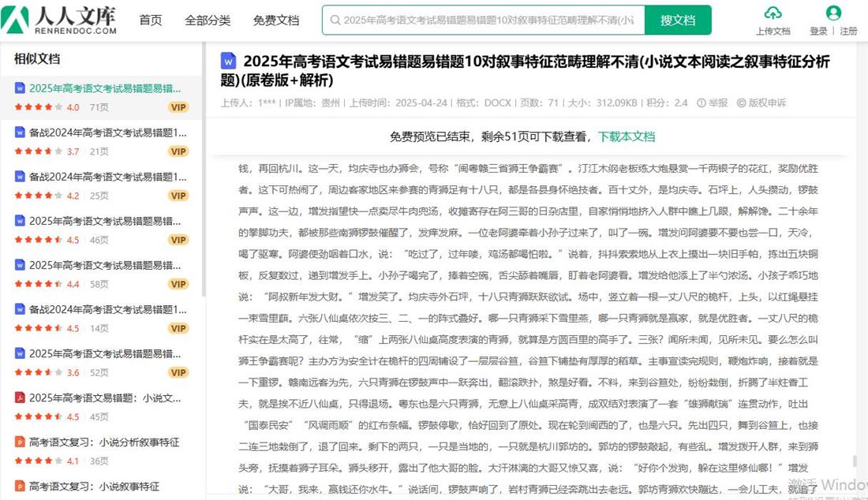
Task: Click VIP badge on 71页 document
Action: click(178, 107)
